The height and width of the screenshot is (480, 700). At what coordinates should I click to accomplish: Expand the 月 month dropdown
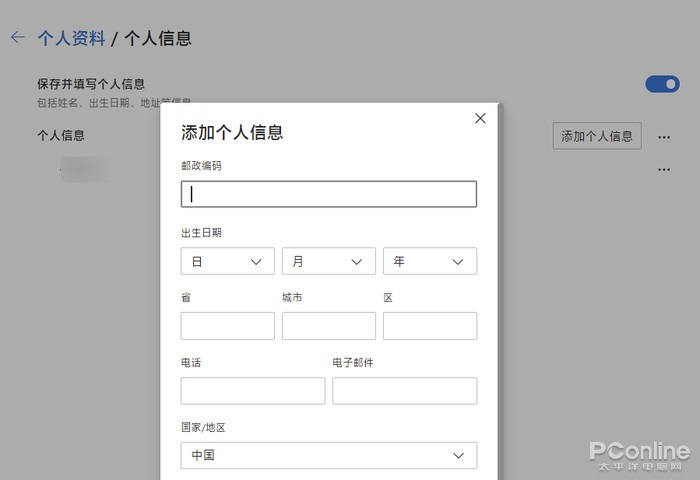click(328, 261)
